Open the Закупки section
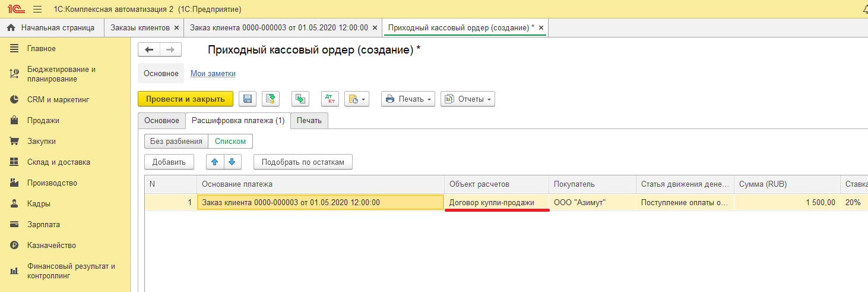This screenshot has width=868, height=292. click(x=42, y=141)
